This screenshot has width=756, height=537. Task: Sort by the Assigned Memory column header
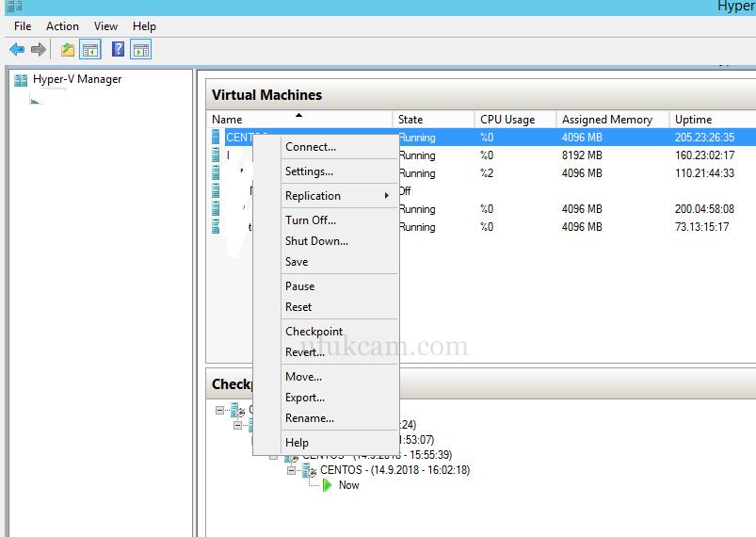pyautogui.click(x=612, y=119)
